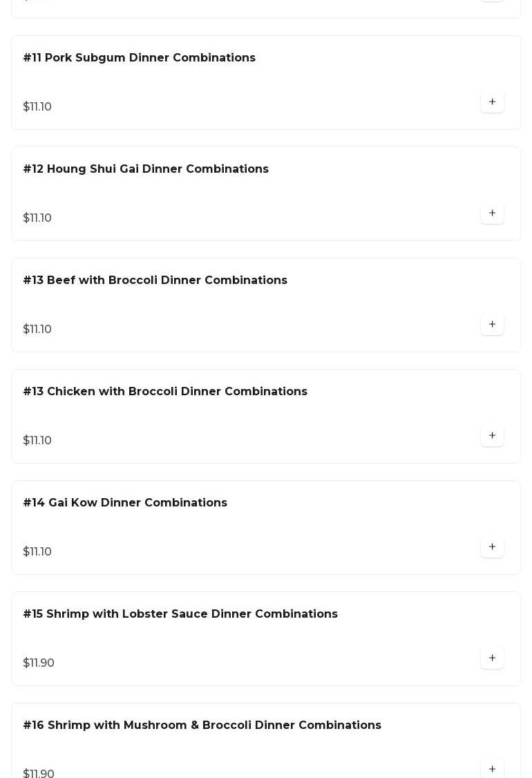This screenshot has width=532, height=778.
Task: Click the price of #13 Beef with Broccoli
Action: click(37, 330)
